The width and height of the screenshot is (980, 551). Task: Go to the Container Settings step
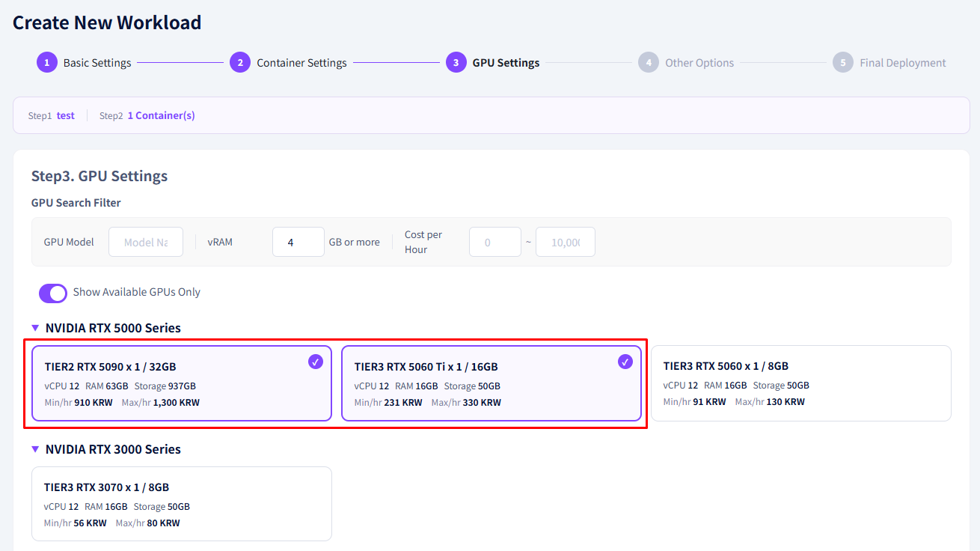301,63
